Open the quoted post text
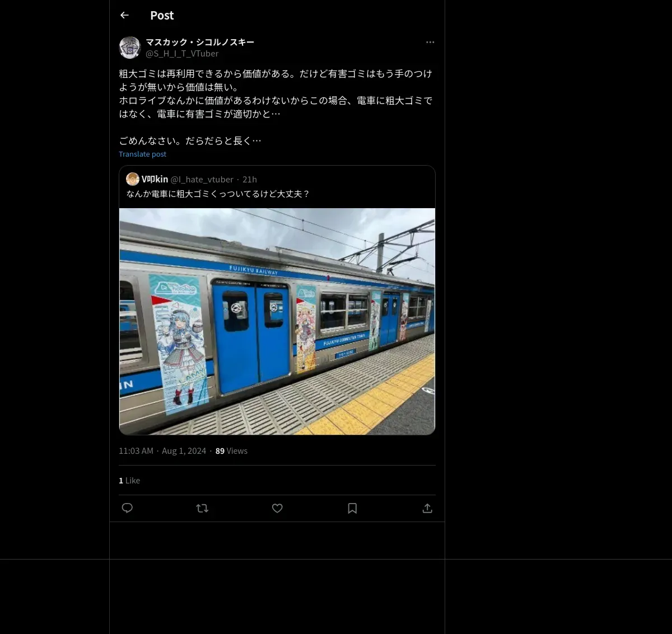672x634 pixels. pyautogui.click(x=218, y=194)
